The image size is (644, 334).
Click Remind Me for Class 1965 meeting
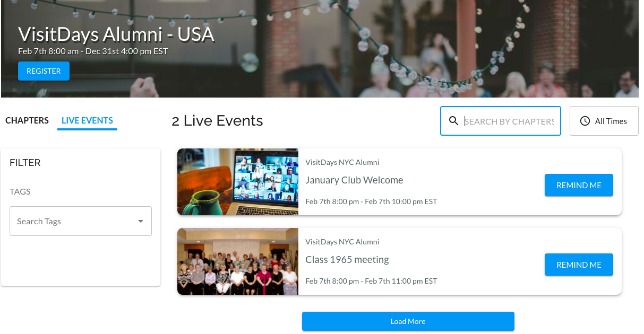579,265
